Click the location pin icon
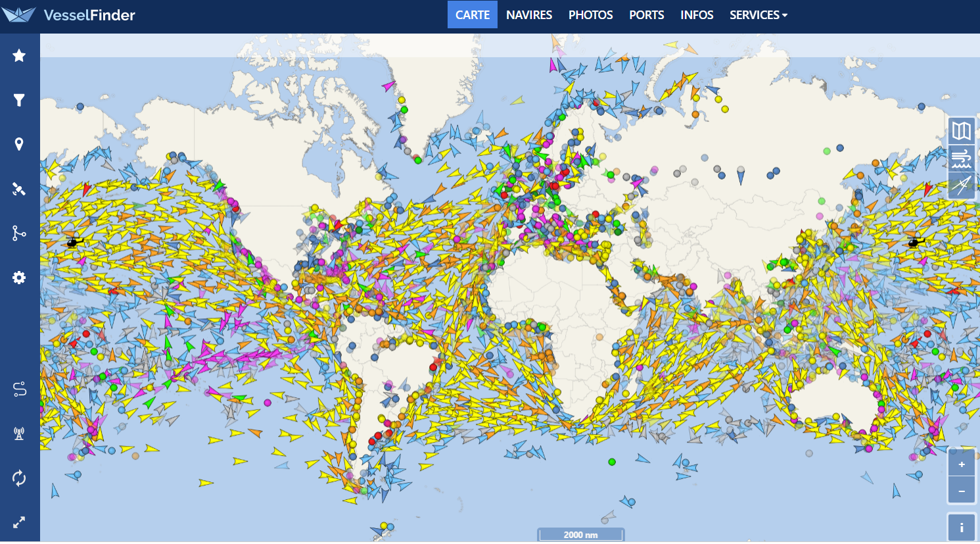The image size is (980, 544). [19, 145]
